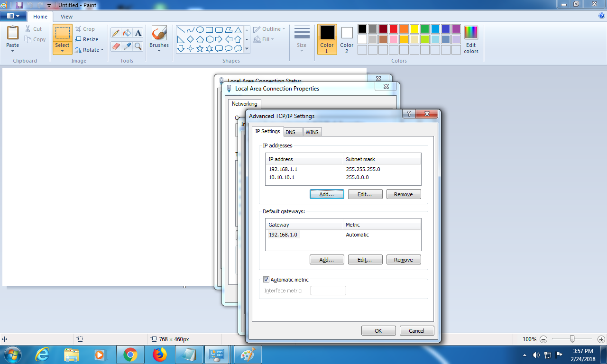The width and height of the screenshot is (607, 364).
Task: Click Edit under IP addresses
Action: (x=365, y=194)
